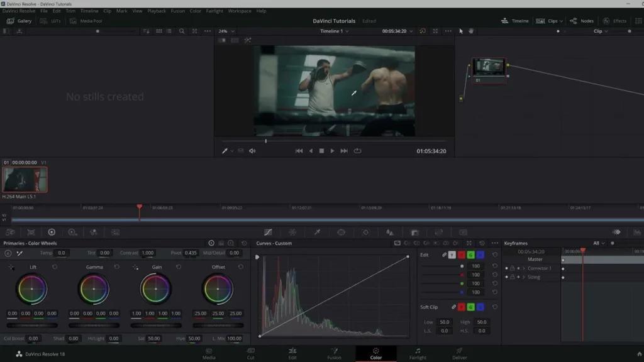Open the Media Pool button
Viewport: 644px width, 362px height.
(x=86, y=21)
